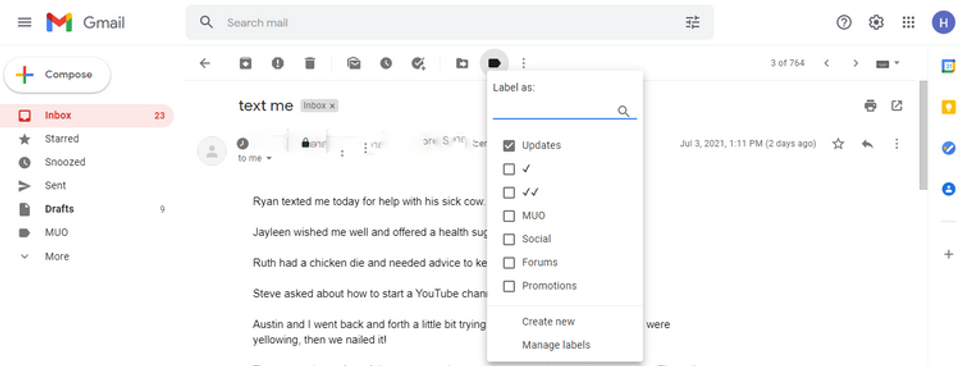Screen dimensions: 960x366
Task: Uncheck the Updates label checkbox
Action: pos(509,146)
